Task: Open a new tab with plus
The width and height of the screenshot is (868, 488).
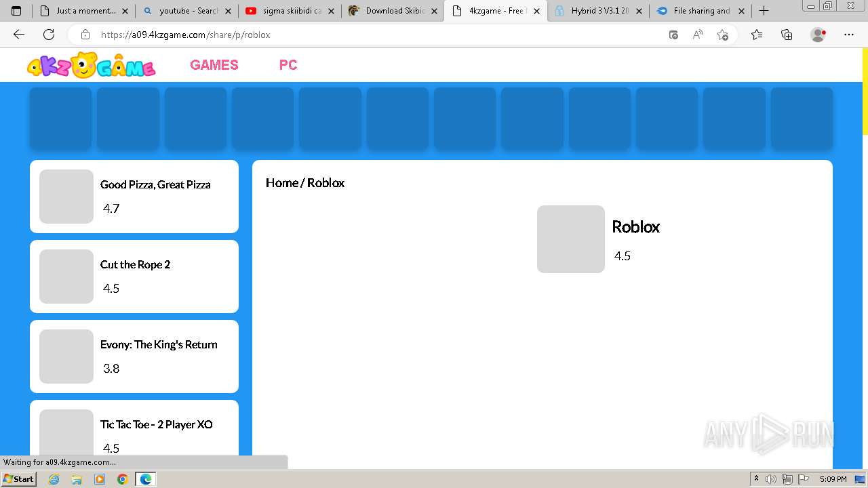Action: click(x=764, y=11)
